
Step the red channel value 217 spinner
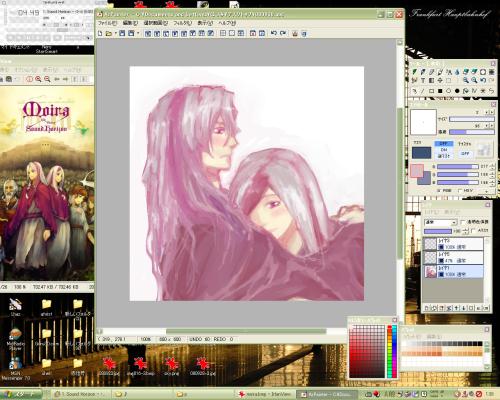[492, 166]
